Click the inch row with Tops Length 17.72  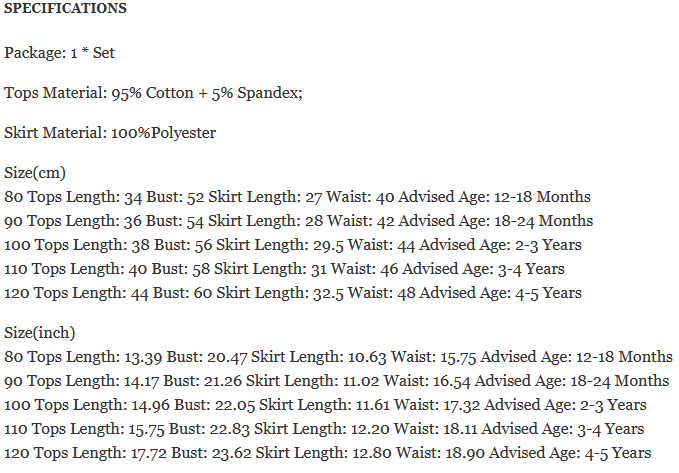click(326, 453)
